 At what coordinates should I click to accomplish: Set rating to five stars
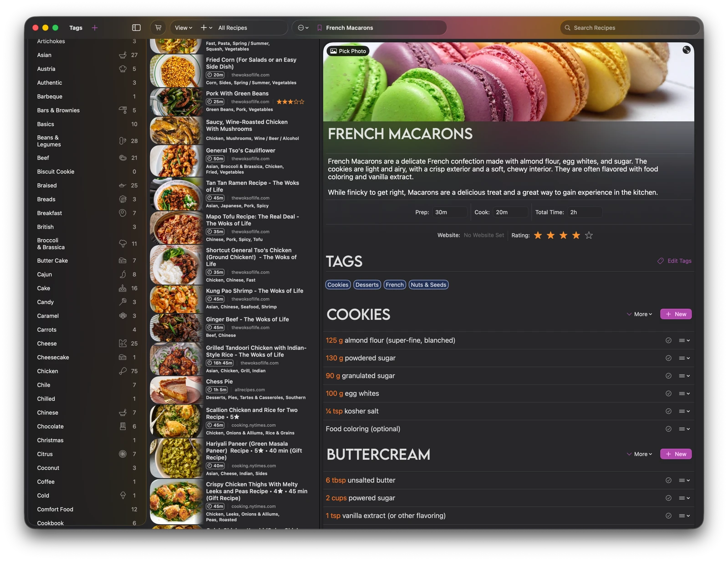click(589, 235)
